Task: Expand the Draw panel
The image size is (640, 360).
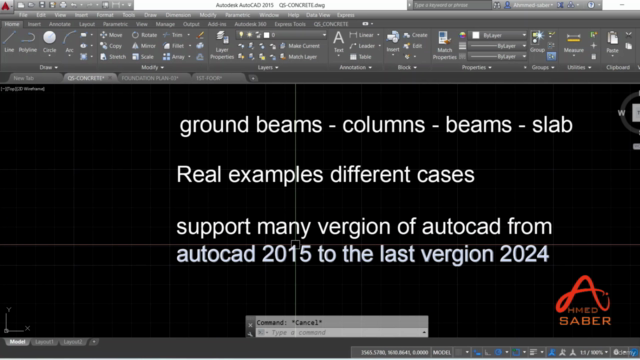Action: pyautogui.click(x=49, y=67)
